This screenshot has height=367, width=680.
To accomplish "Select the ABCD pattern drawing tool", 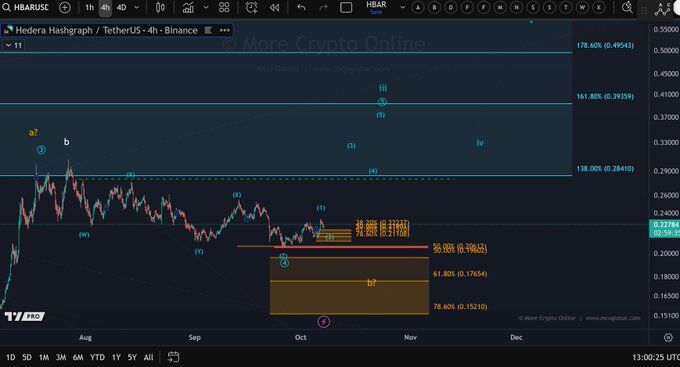I will 662,8.
